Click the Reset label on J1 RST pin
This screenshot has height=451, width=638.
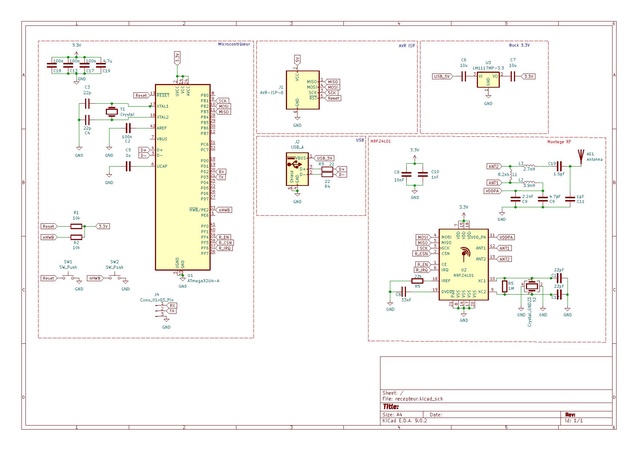[x=333, y=98]
